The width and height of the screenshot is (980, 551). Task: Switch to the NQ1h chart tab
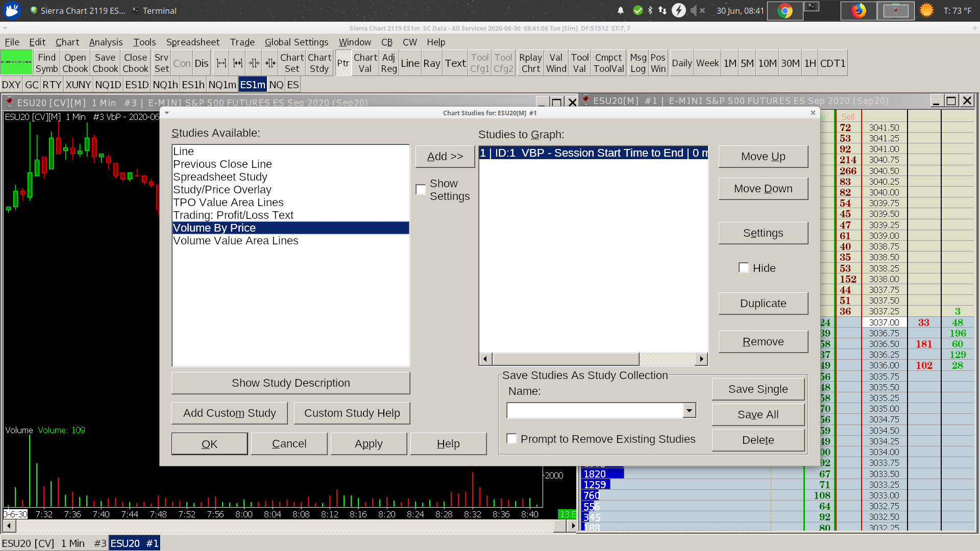[165, 85]
